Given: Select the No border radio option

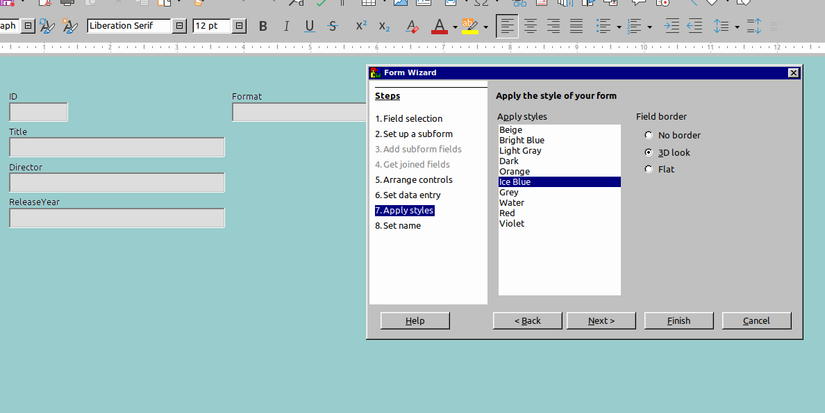Looking at the screenshot, I should click(x=648, y=135).
